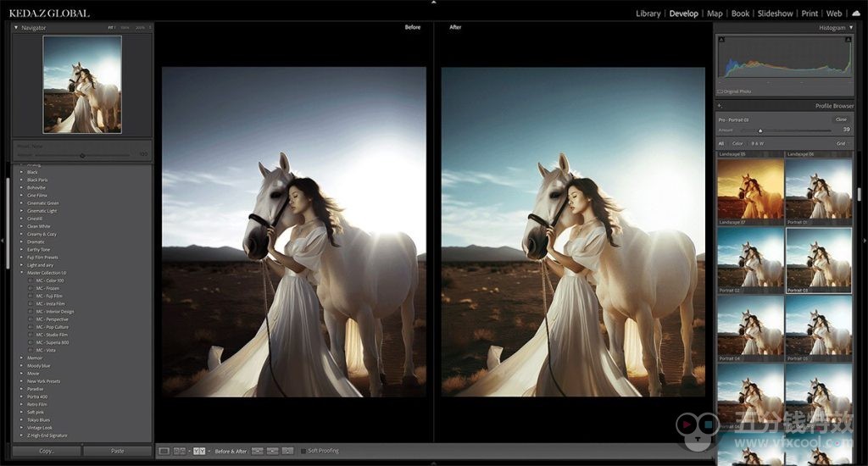Click the left presets panel scrollbar

pos(8,223)
